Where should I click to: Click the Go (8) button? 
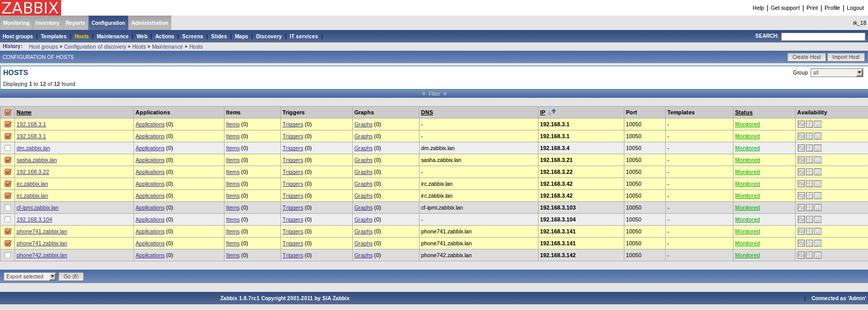pyautogui.click(x=71, y=277)
